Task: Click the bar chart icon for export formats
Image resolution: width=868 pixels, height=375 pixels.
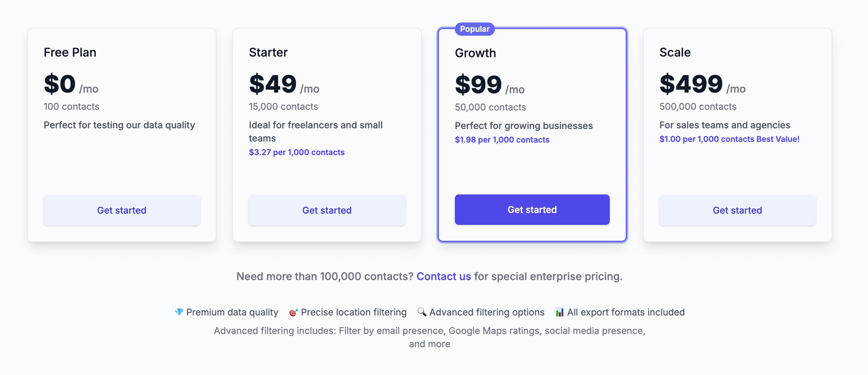Action: coord(559,312)
